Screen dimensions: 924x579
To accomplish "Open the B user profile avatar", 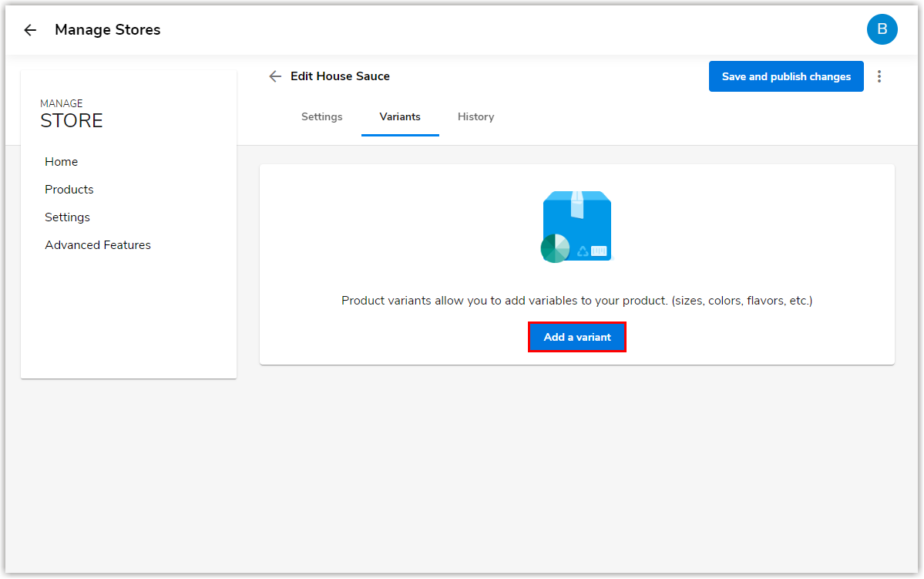I will coord(882,29).
